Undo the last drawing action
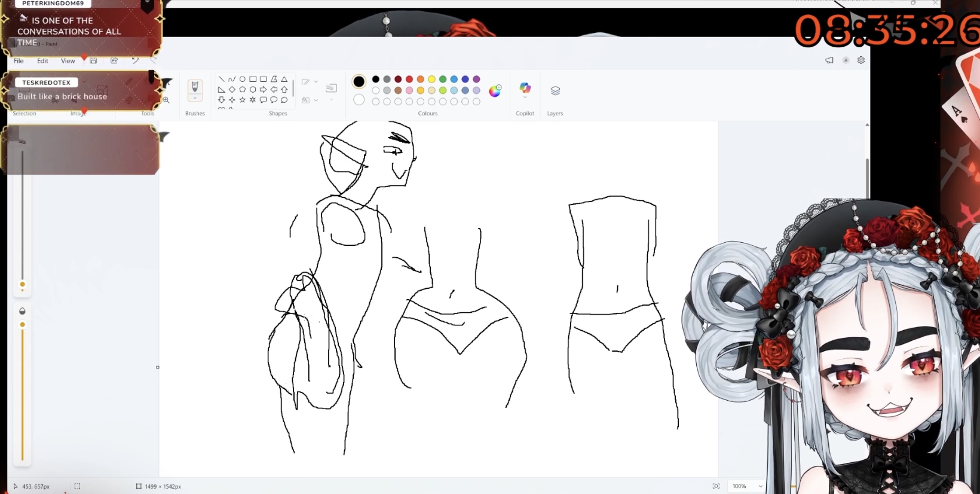This screenshot has height=494, width=980. pyautogui.click(x=135, y=60)
